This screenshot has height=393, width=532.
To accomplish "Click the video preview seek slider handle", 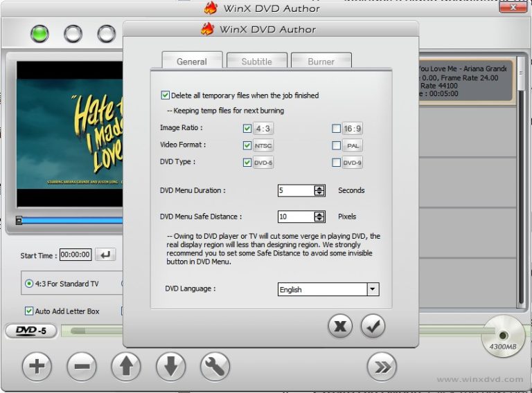I will pos(19,221).
